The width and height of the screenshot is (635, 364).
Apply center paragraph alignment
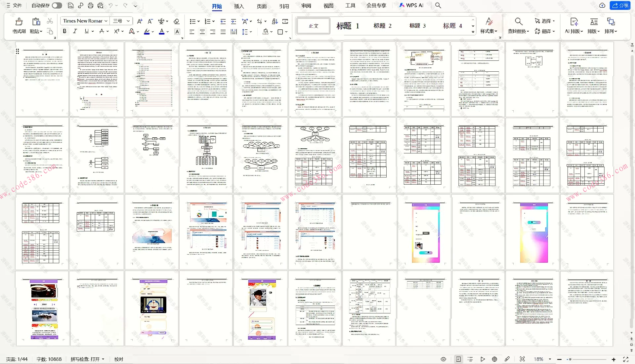coord(202,32)
